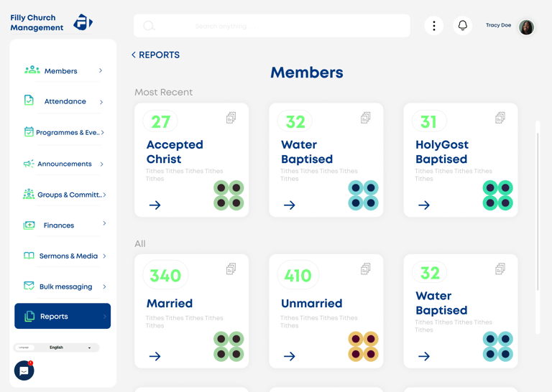Click arrow on HolyGost Baptised card
The width and height of the screenshot is (552, 392).
pos(424,205)
